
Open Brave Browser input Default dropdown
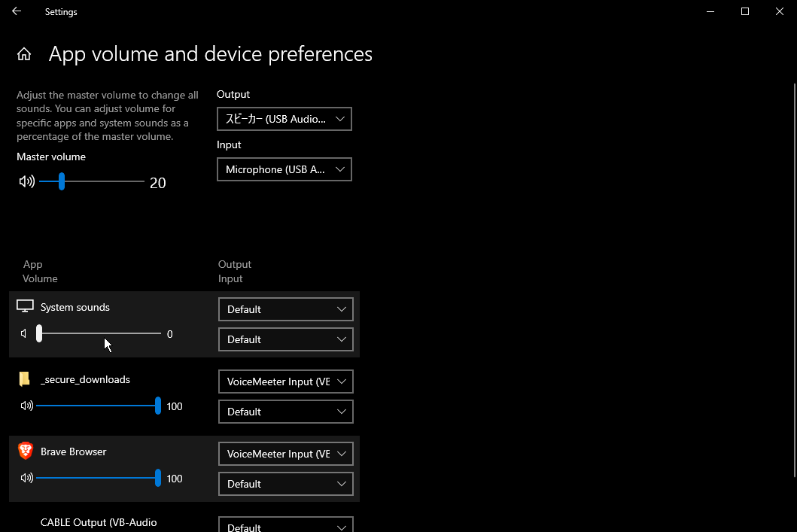tap(285, 484)
